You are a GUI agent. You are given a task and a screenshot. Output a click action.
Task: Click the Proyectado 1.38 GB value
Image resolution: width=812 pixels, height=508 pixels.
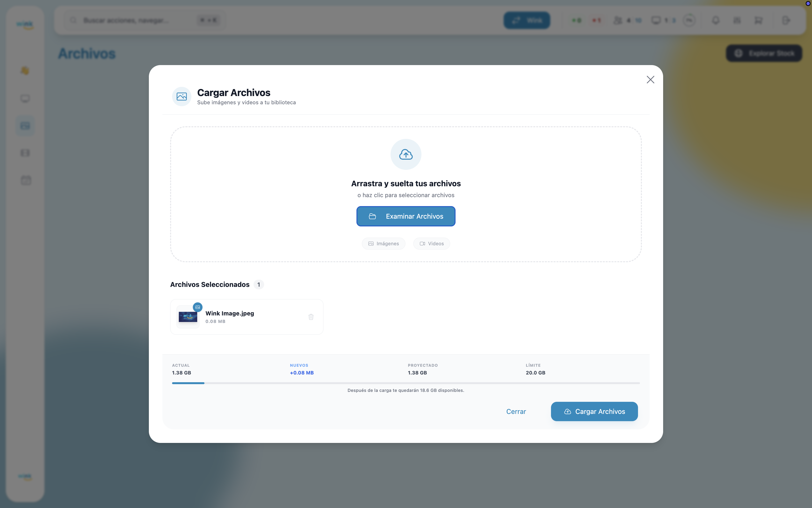click(417, 373)
